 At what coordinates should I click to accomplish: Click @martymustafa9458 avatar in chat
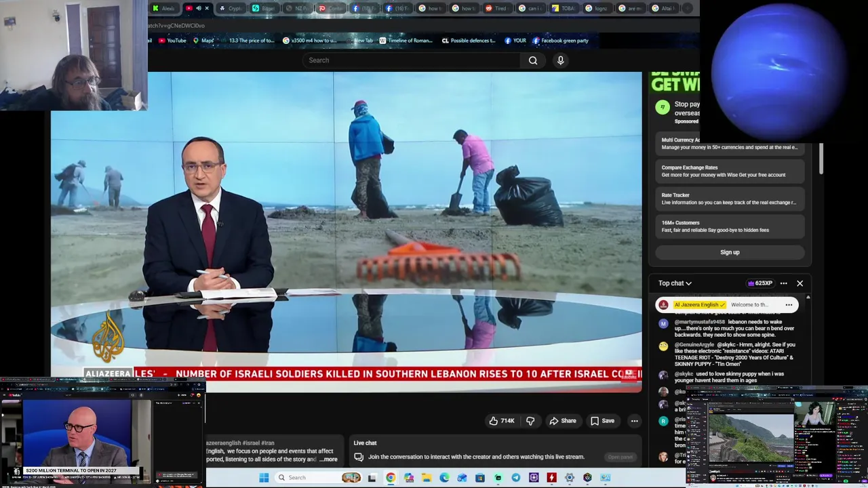pyautogui.click(x=663, y=324)
